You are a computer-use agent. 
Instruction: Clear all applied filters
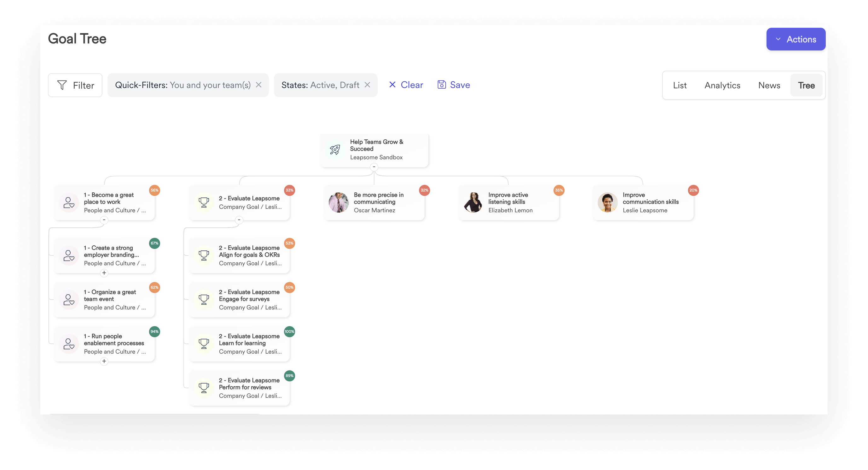406,85
